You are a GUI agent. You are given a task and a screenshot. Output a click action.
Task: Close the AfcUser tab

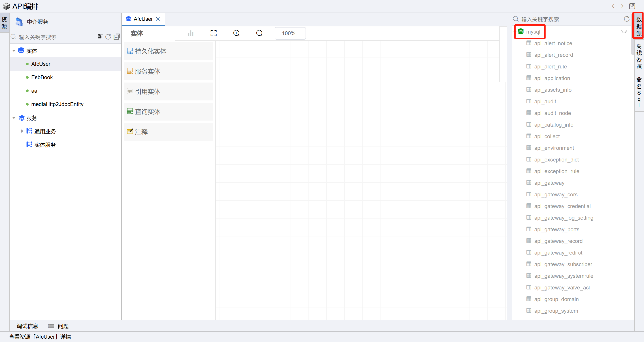pyautogui.click(x=158, y=19)
